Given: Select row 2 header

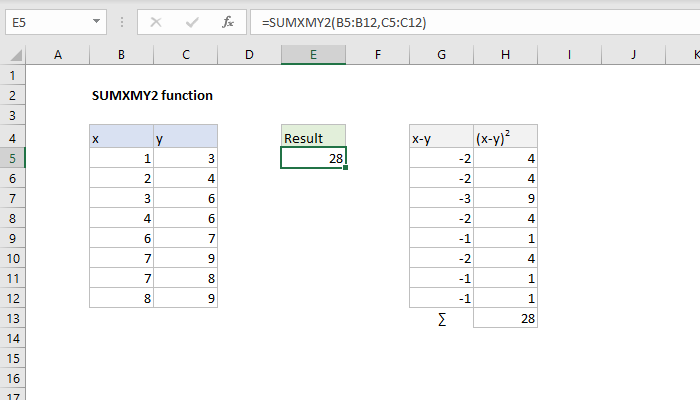Looking at the screenshot, I should (12, 96).
